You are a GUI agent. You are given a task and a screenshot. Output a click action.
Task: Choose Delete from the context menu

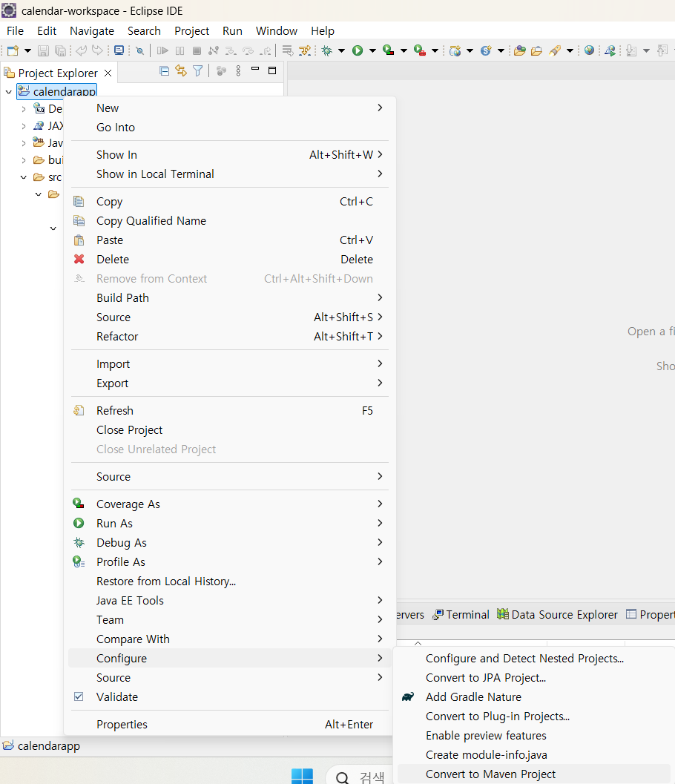[229, 260]
